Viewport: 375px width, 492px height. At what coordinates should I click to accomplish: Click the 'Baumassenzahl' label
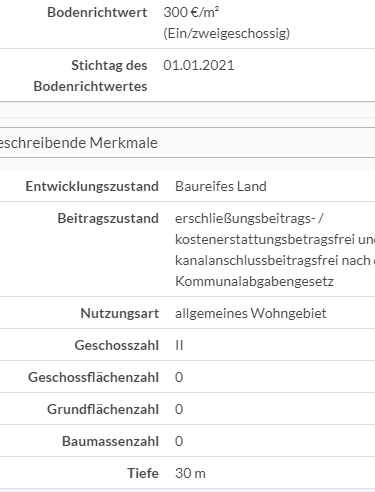click(110, 441)
